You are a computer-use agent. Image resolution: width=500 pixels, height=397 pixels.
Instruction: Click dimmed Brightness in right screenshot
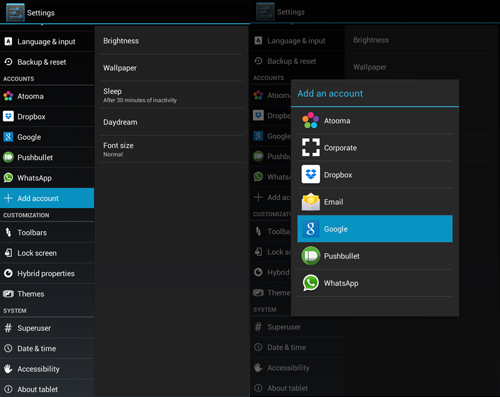(371, 40)
